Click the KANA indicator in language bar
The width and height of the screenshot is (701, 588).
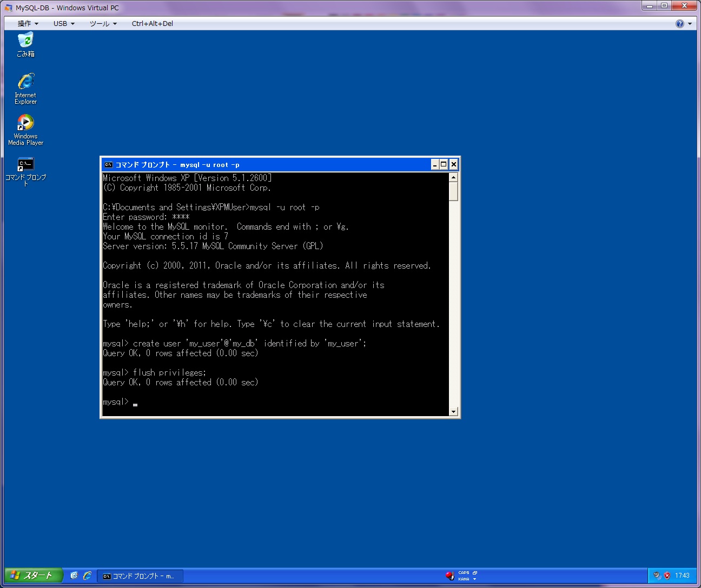(464, 579)
